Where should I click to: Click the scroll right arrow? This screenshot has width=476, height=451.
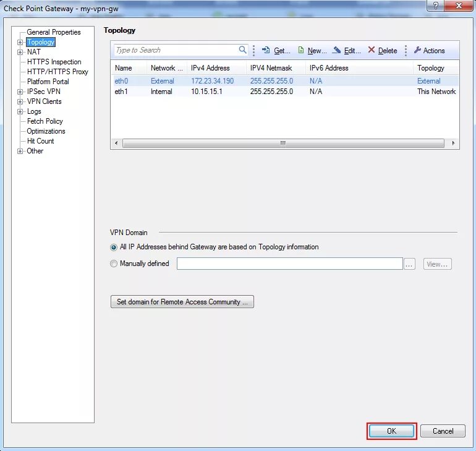tap(454, 143)
